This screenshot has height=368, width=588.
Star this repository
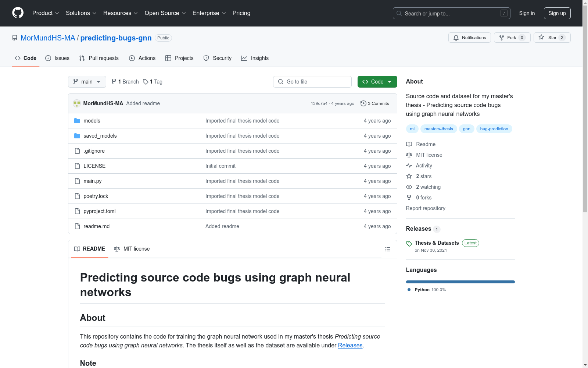click(x=552, y=38)
